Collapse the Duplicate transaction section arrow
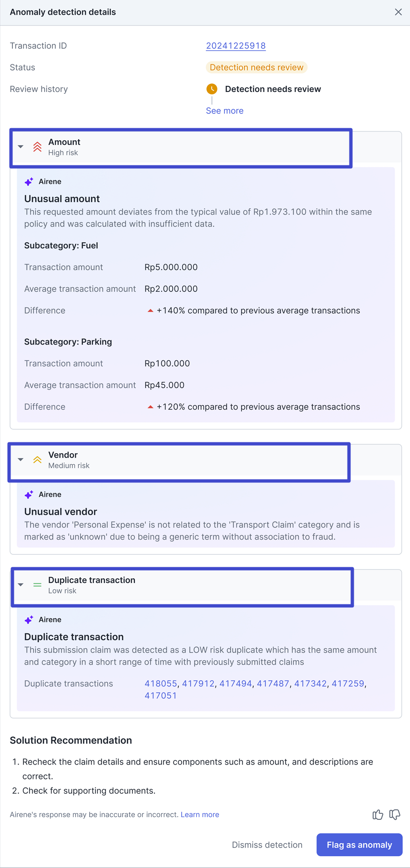This screenshot has height=868, width=410. pos(20,585)
